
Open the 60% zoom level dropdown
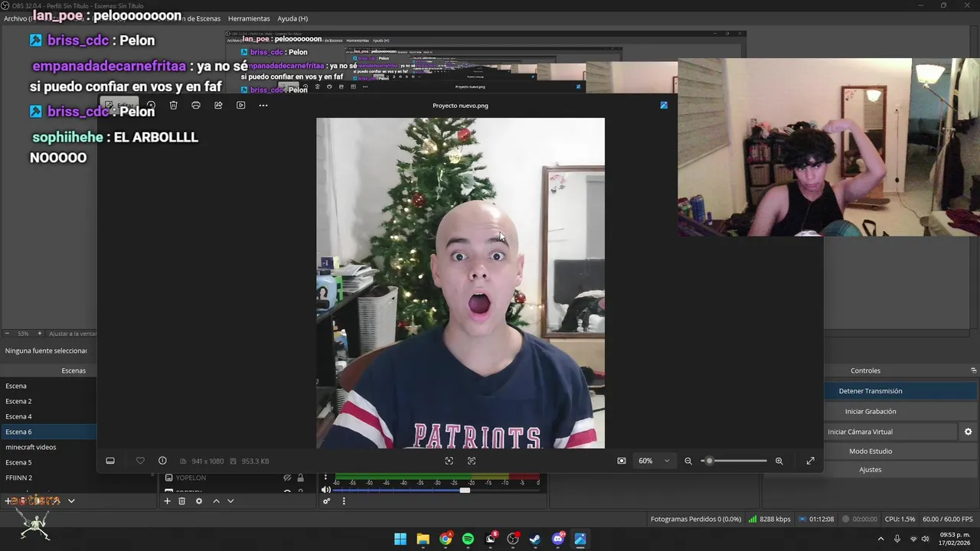(654, 461)
